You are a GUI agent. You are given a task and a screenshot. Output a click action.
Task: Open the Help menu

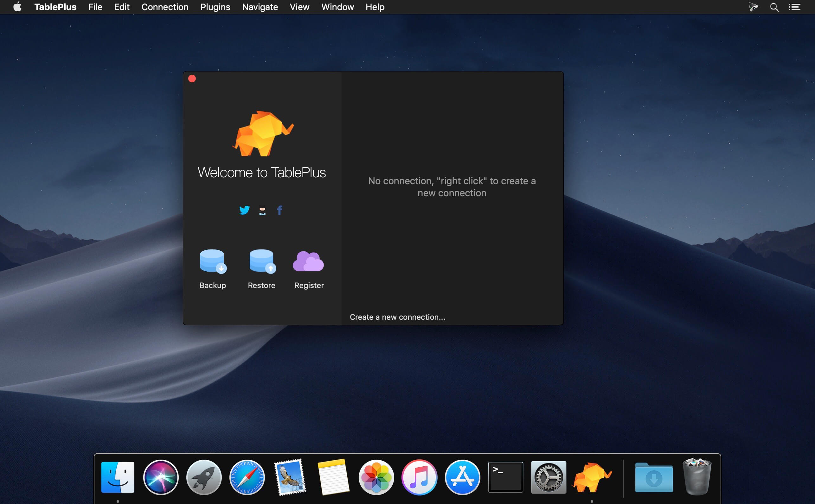375,7
